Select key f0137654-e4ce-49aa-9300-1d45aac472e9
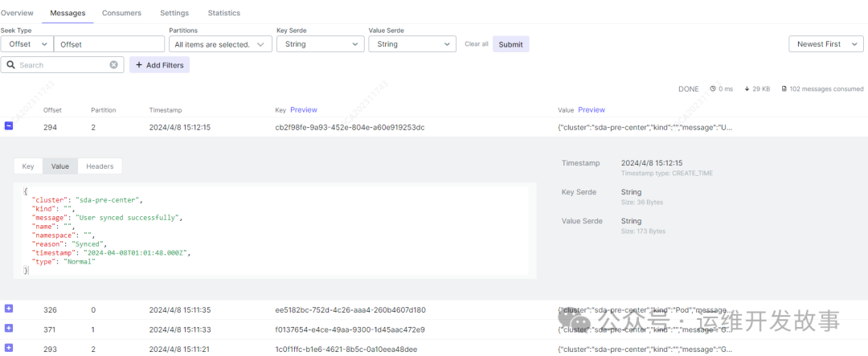 [x=350, y=329]
